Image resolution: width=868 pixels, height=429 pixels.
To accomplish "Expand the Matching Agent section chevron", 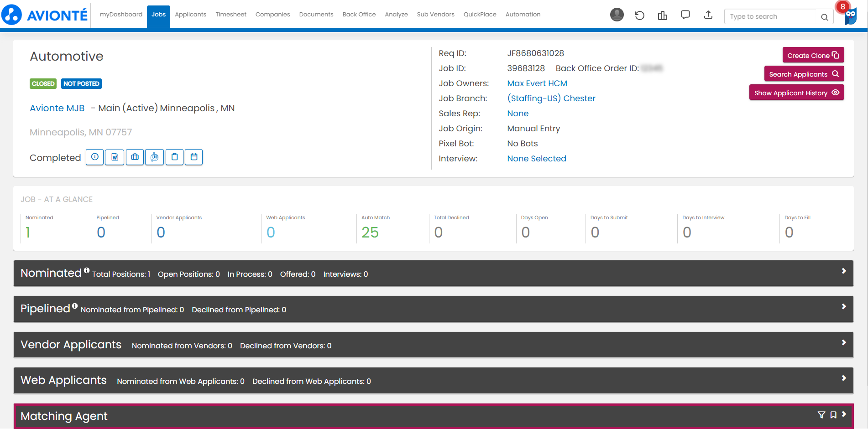I will (x=844, y=414).
